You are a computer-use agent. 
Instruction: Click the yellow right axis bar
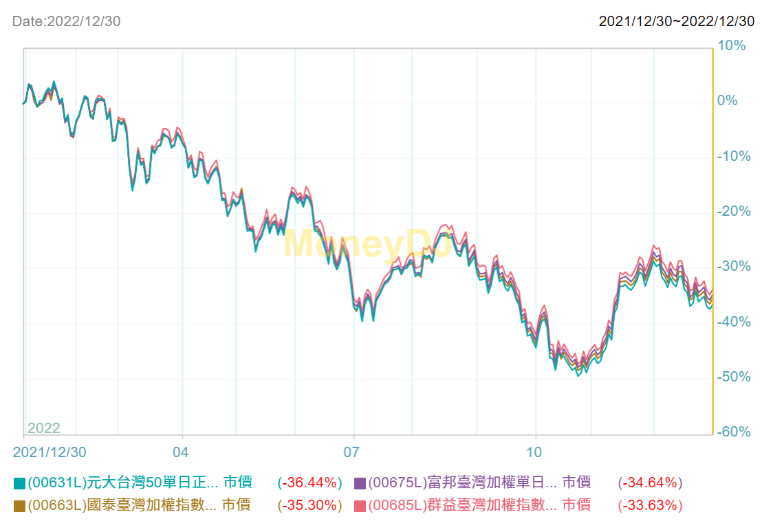pyautogui.click(x=712, y=239)
